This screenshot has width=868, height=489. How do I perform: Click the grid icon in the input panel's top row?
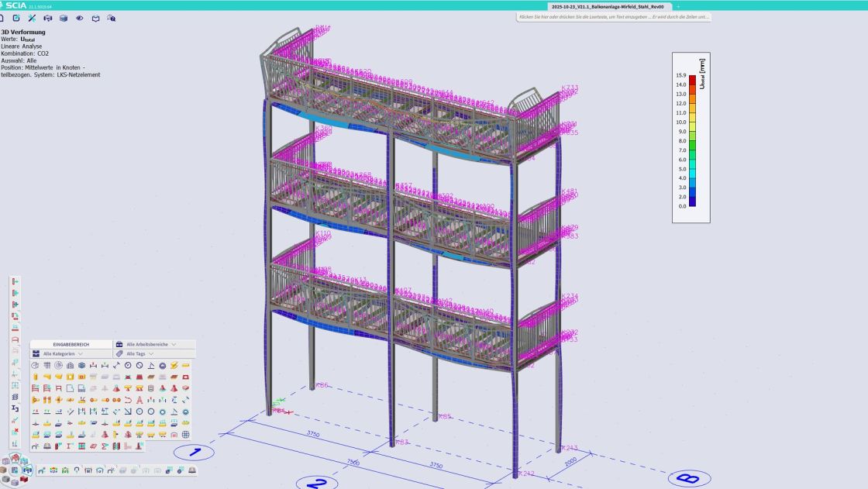point(46,365)
